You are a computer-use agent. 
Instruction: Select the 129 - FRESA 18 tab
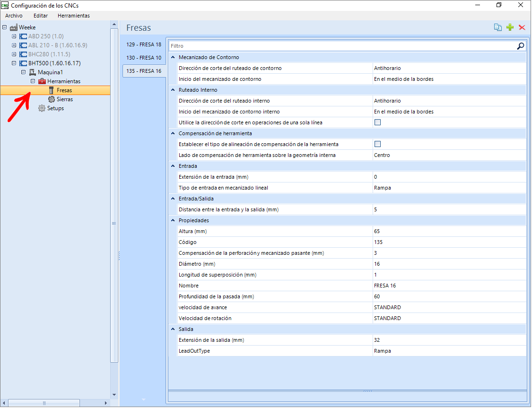click(144, 44)
